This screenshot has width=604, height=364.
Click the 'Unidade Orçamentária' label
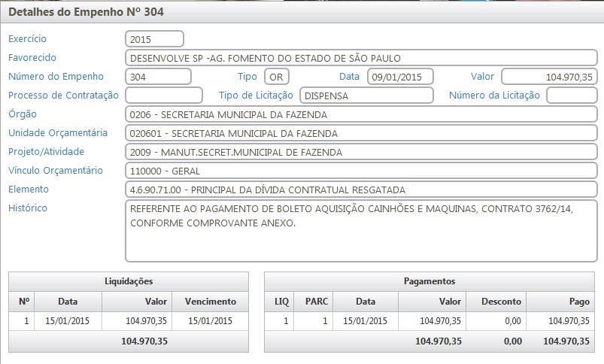pyautogui.click(x=58, y=133)
